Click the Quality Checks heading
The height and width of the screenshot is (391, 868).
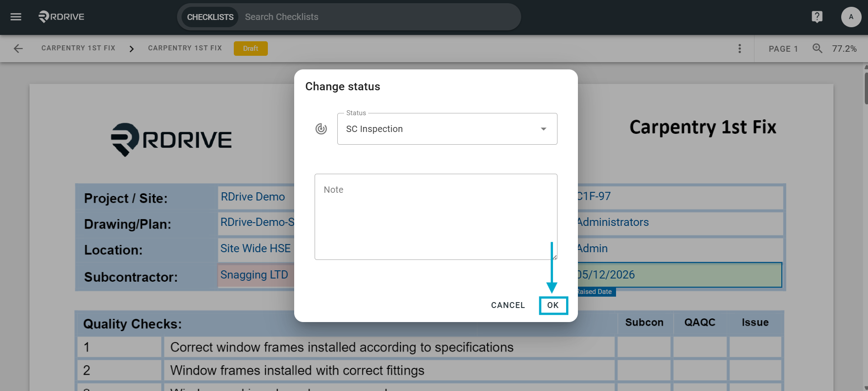(x=133, y=324)
